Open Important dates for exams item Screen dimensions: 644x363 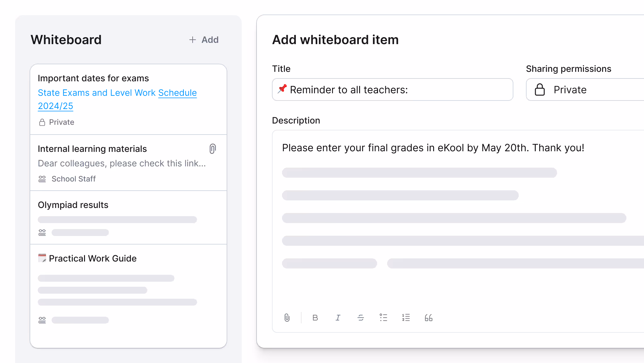[x=93, y=78]
